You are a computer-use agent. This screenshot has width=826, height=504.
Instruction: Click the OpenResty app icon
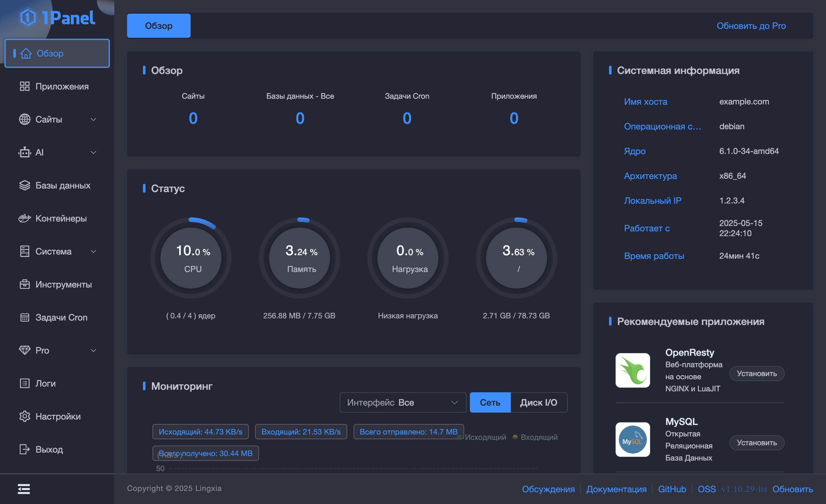pyautogui.click(x=633, y=370)
